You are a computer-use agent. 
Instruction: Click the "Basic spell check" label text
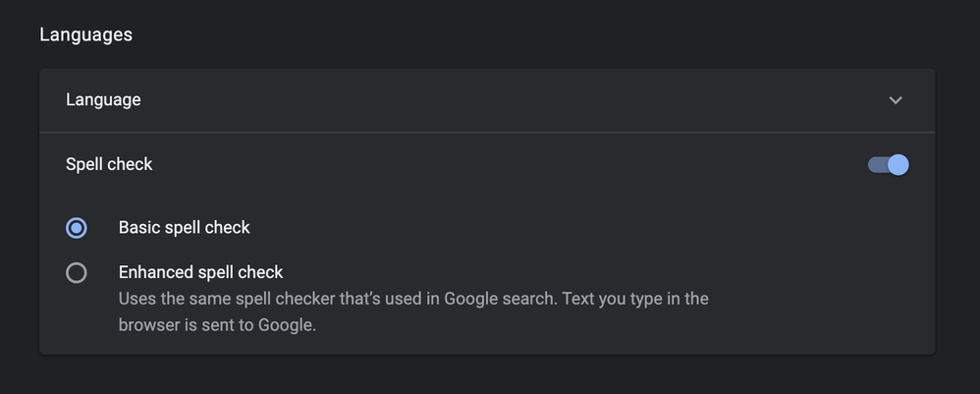(185, 228)
